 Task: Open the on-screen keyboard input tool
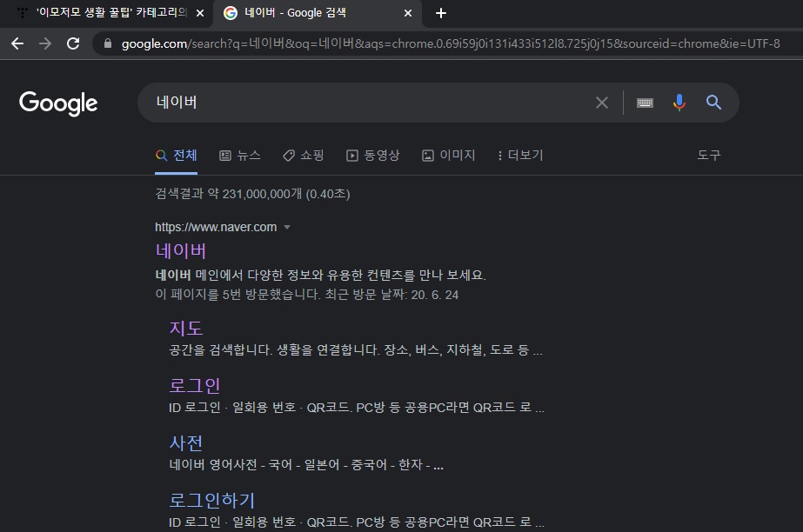coord(645,103)
